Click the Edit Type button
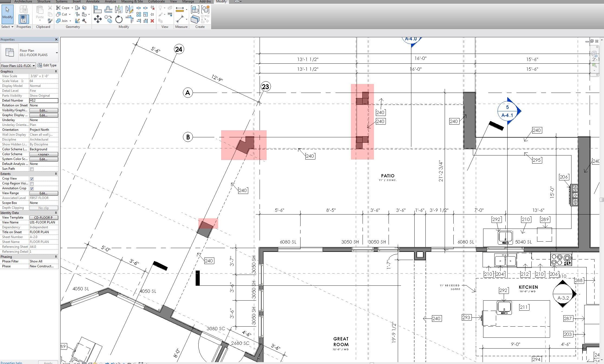The height and width of the screenshot is (364, 604). point(47,65)
